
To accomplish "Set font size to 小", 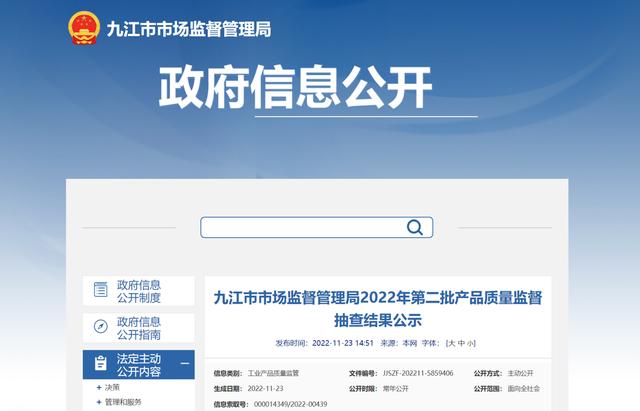I will [471, 343].
